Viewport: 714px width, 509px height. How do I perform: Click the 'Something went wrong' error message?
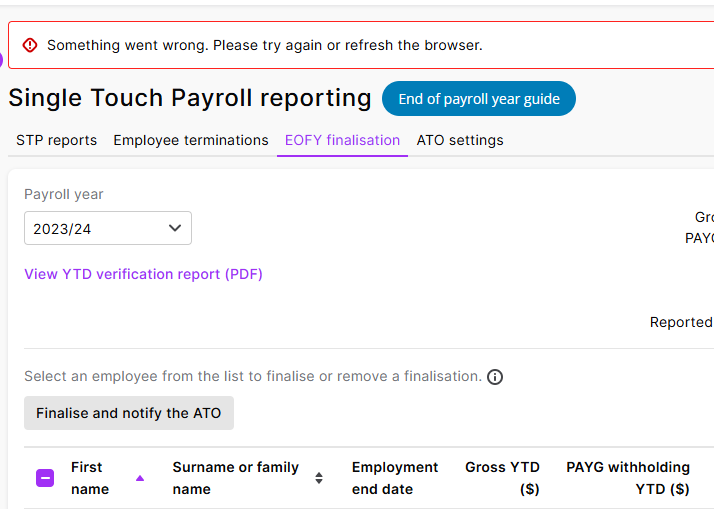pos(265,45)
